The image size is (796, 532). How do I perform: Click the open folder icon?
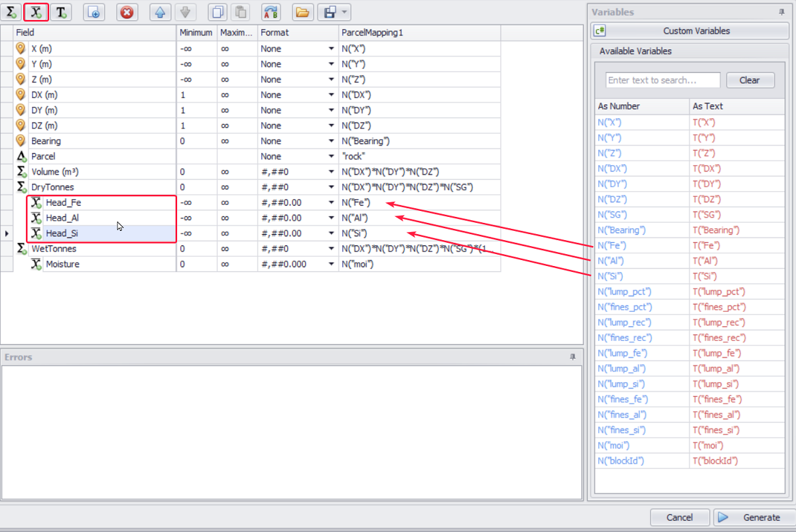pyautogui.click(x=302, y=12)
